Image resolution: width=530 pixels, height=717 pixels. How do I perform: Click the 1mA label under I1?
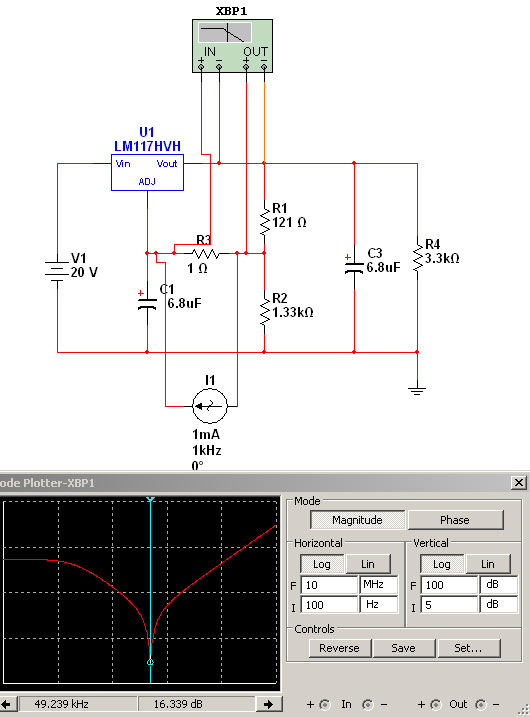[x=206, y=434]
